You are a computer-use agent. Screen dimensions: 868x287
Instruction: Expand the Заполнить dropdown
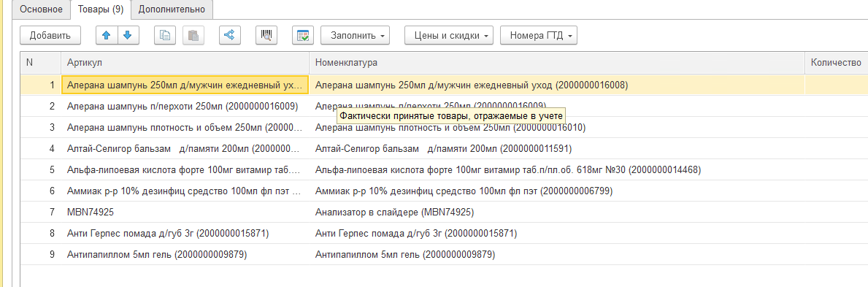coord(355,36)
